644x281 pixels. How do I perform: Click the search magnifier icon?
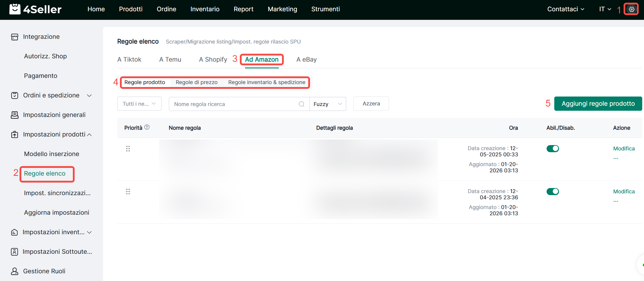pos(301,104)
